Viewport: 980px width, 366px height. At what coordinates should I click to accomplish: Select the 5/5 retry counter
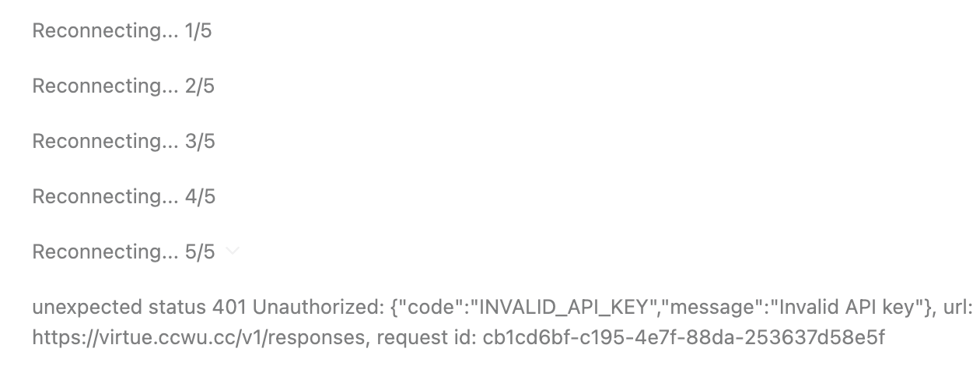click(200, 252)
